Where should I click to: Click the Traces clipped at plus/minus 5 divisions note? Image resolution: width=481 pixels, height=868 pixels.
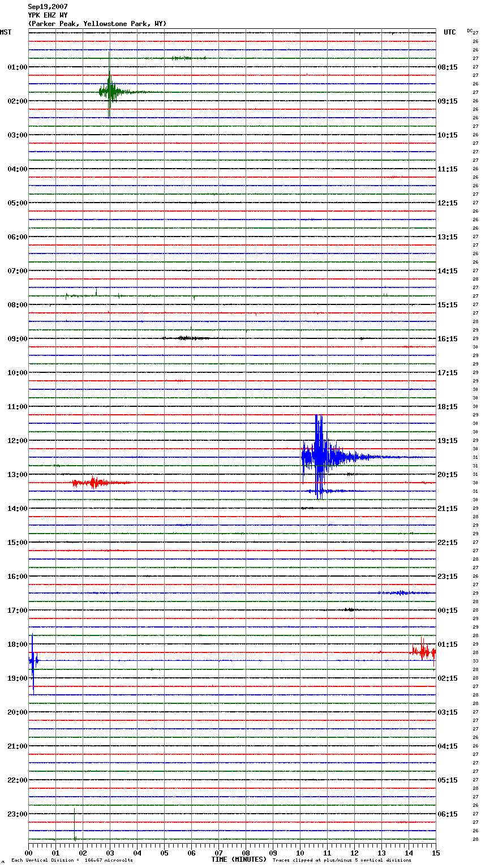(x=342, y=861)
